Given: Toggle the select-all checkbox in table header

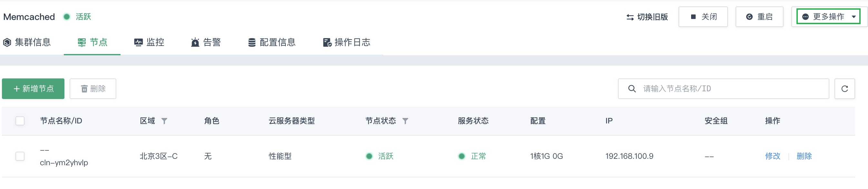Looking at the screenshot, I should (x=20, y=121).
